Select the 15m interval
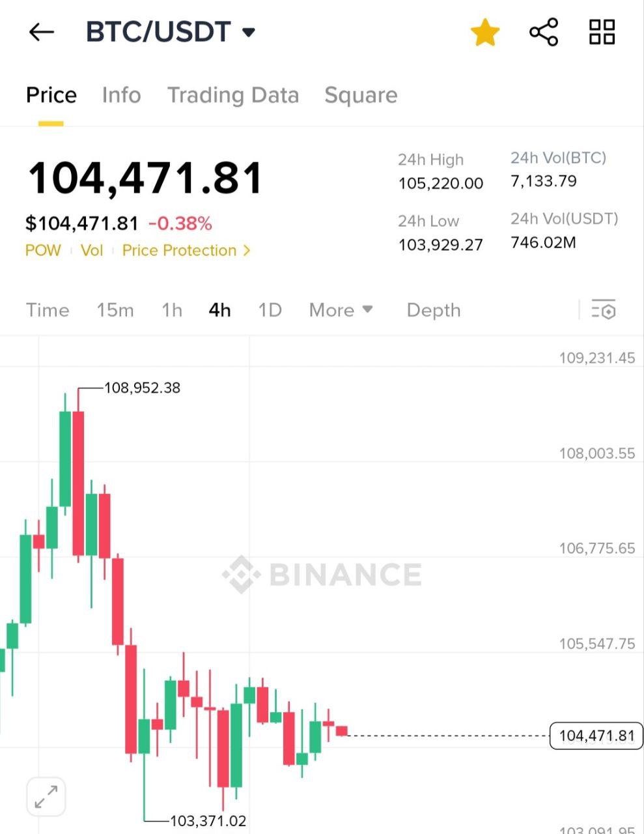The image size is (644, 834). click(x=115, y=310)
